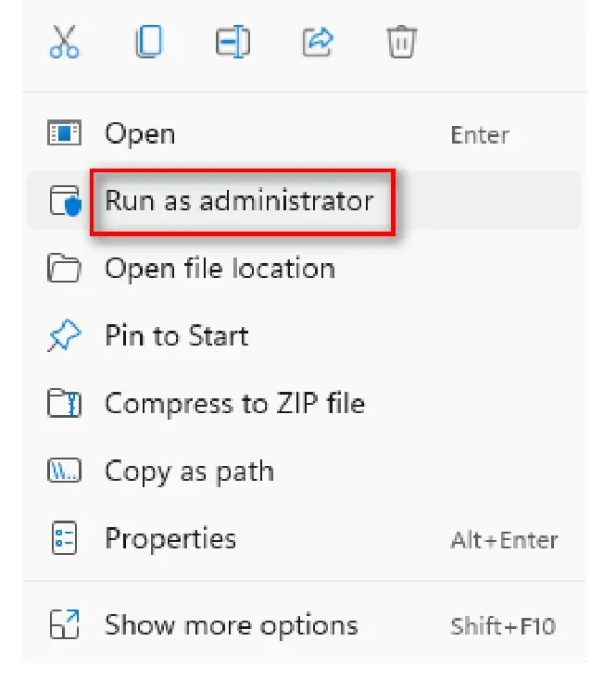Click the Properties list icon
Screen dimensions: 616x679
click(65, 538)
